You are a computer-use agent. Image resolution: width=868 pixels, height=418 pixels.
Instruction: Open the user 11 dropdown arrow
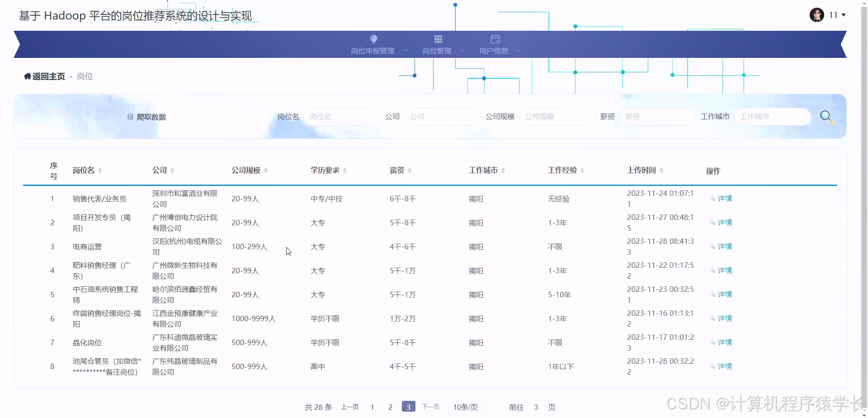click(x=844, y=15)
